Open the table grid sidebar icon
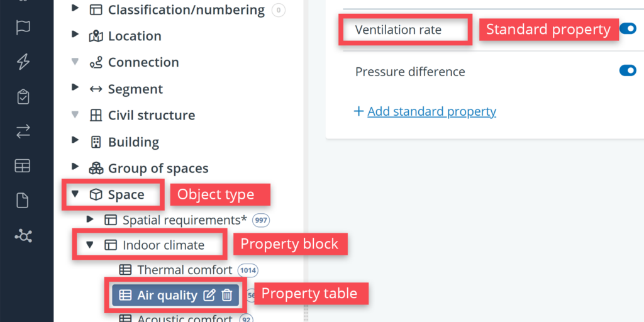 click(x=23, y=166)
